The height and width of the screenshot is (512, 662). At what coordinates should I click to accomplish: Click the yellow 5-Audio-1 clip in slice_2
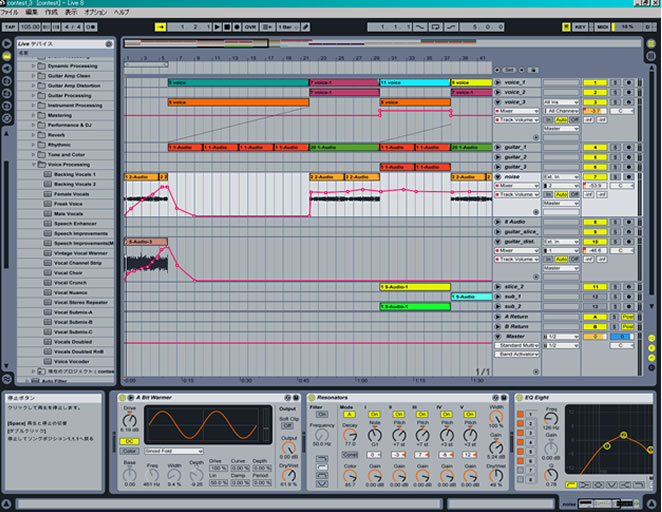pos(415,287)
